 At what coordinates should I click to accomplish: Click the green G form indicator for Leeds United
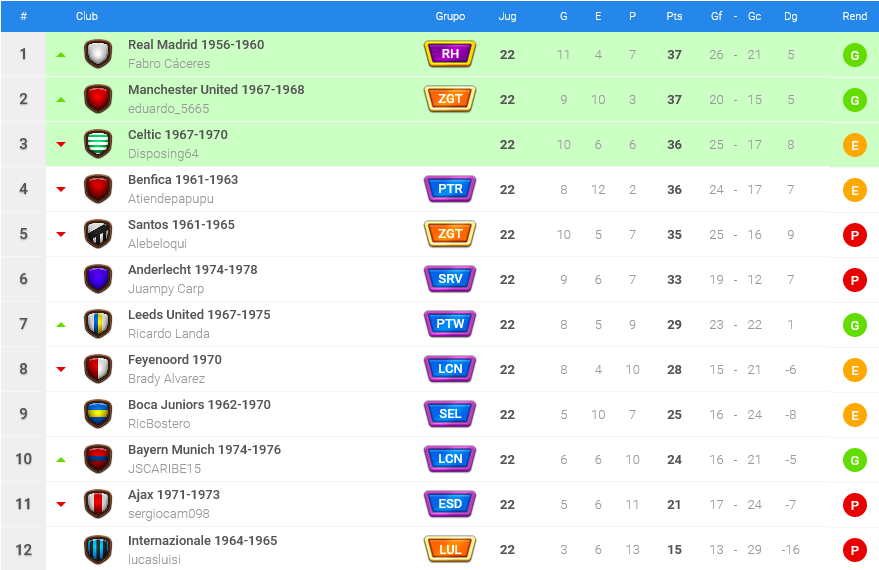coord(854,325)
